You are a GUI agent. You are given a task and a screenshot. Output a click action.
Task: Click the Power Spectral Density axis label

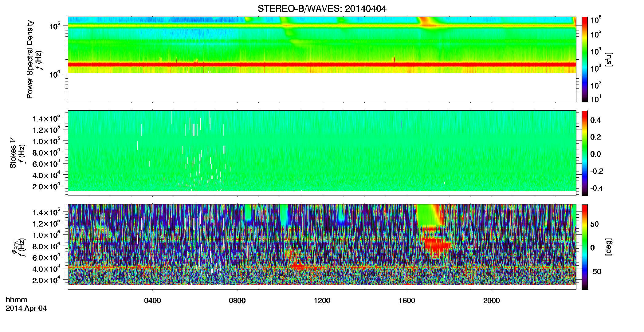(x=30, y=59)
